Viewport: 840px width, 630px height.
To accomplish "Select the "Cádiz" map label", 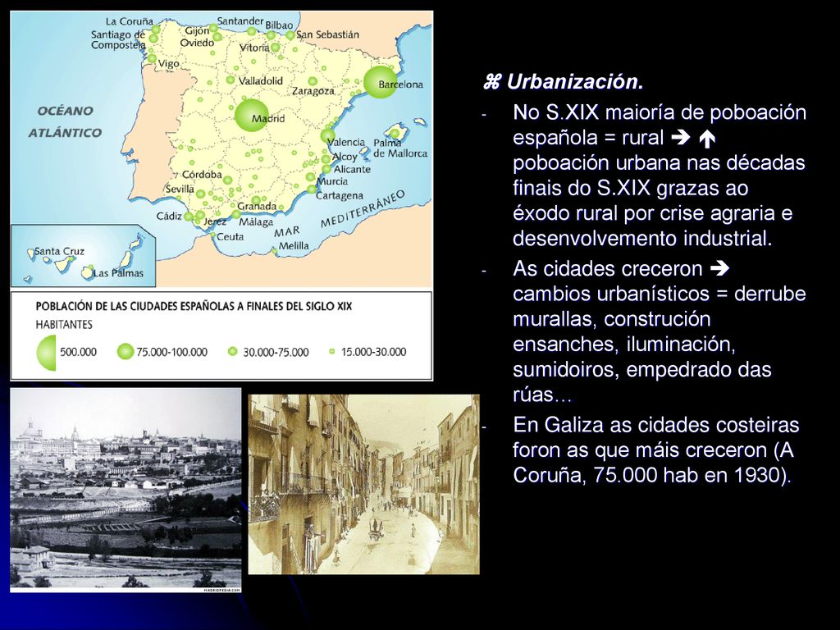I will pos(169,217).
